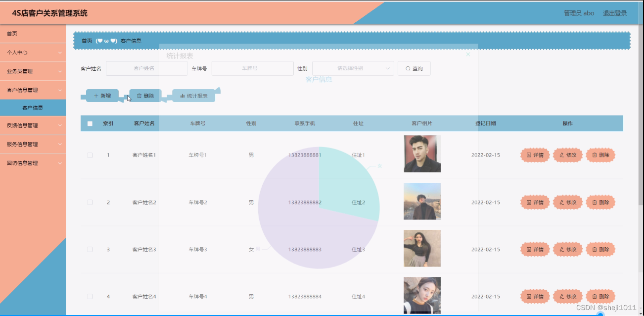Toggle the select-all checkbox in table header
The width and height of the screenshot is (644, 316).
(x=90, y=123)
